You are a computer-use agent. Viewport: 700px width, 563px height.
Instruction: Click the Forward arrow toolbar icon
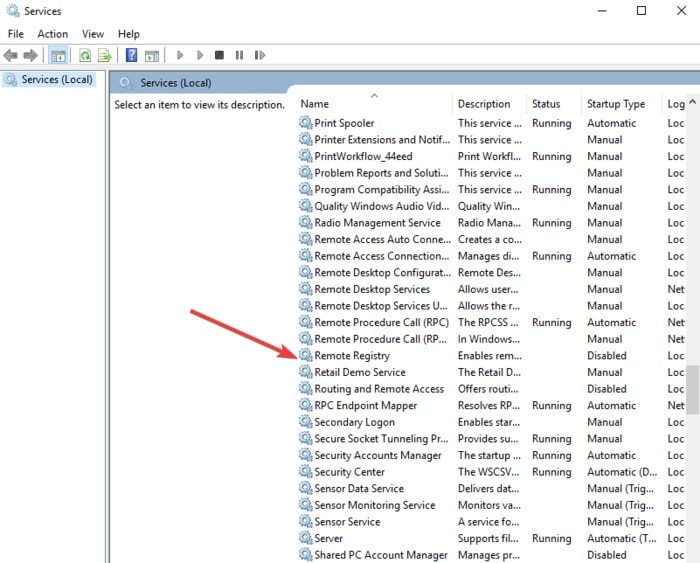point(30,55)
